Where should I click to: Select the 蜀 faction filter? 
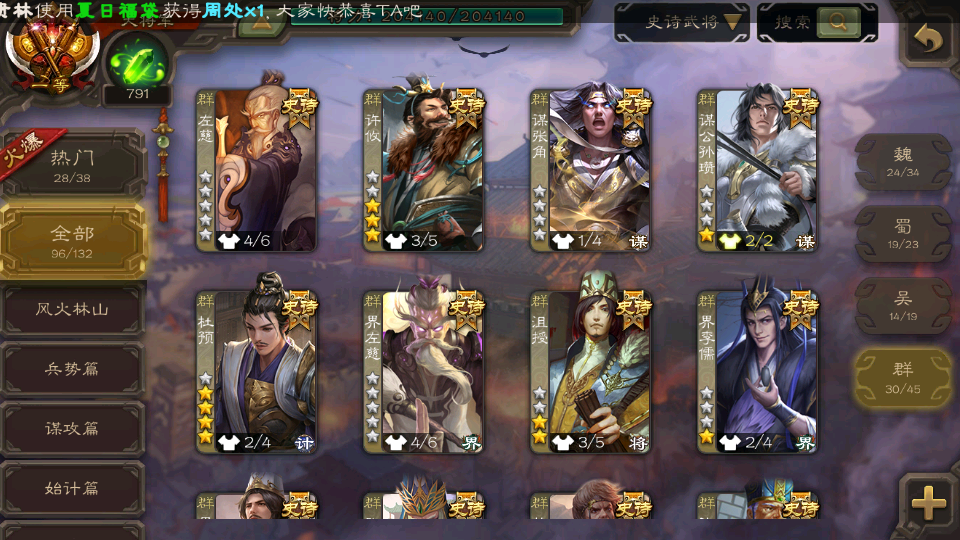903,233
